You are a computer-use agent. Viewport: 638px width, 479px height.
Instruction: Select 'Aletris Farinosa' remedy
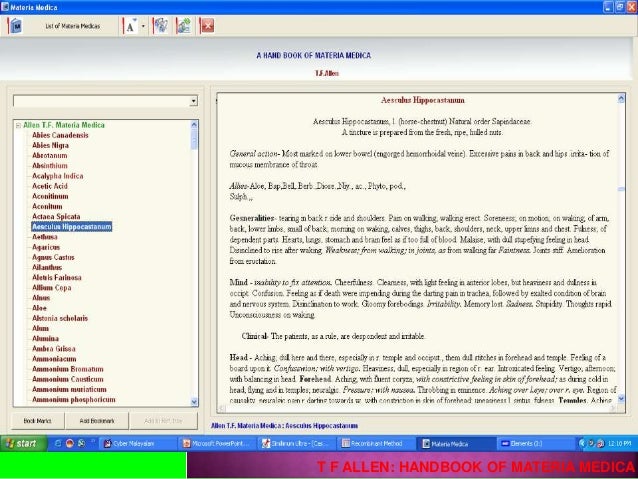(57, 278)
